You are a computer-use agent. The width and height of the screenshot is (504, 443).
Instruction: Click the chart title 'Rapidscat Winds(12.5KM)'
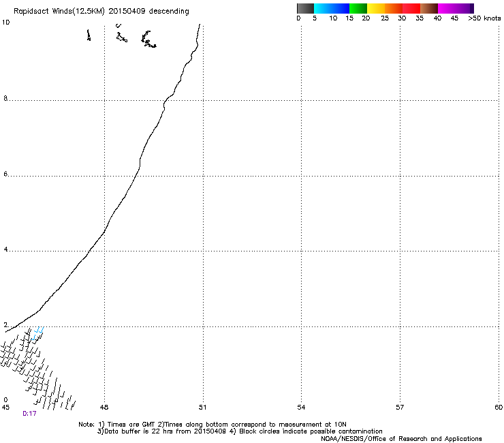point(59,12)
